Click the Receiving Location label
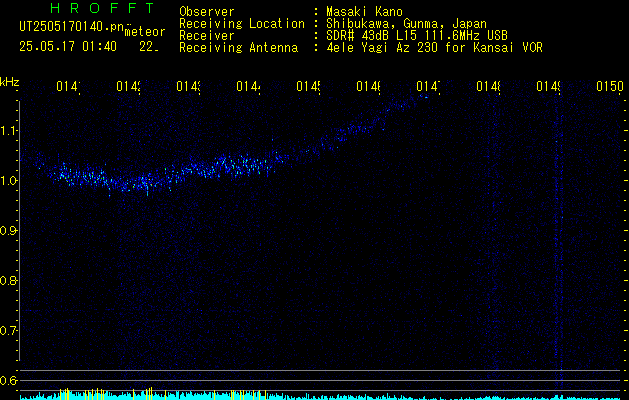Viewport: 629px width, 400px height. 242,24
